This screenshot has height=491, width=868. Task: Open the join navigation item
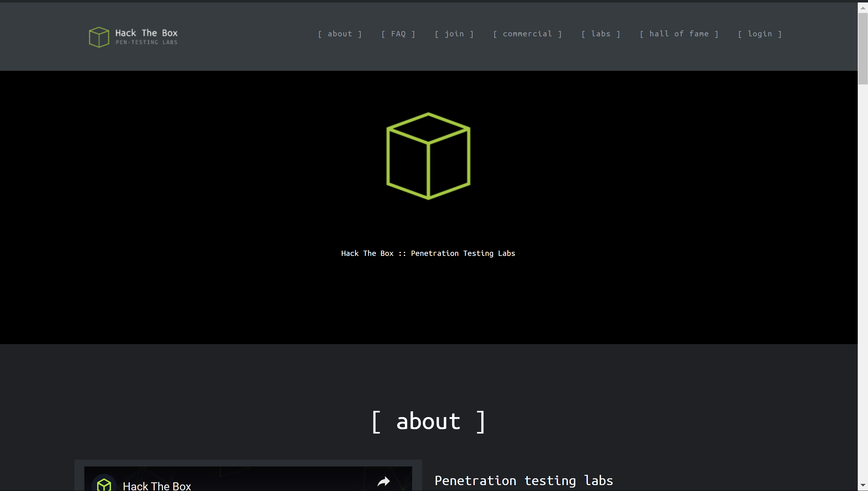454,34
